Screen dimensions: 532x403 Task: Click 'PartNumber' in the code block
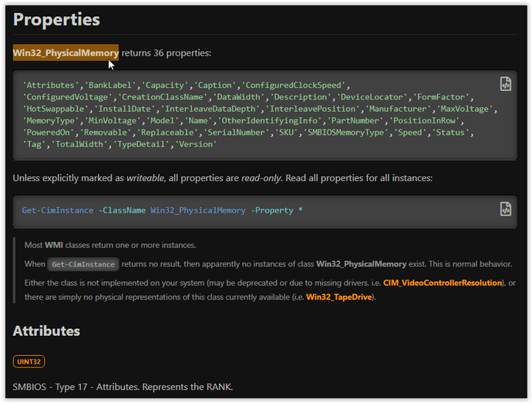pos(355,121)
